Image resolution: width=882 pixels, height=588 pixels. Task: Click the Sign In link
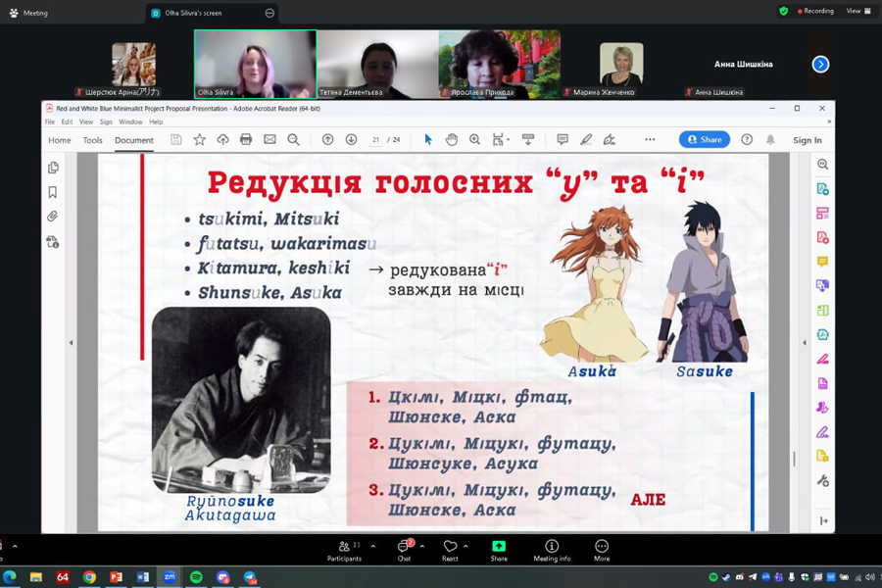pos(807,140)
